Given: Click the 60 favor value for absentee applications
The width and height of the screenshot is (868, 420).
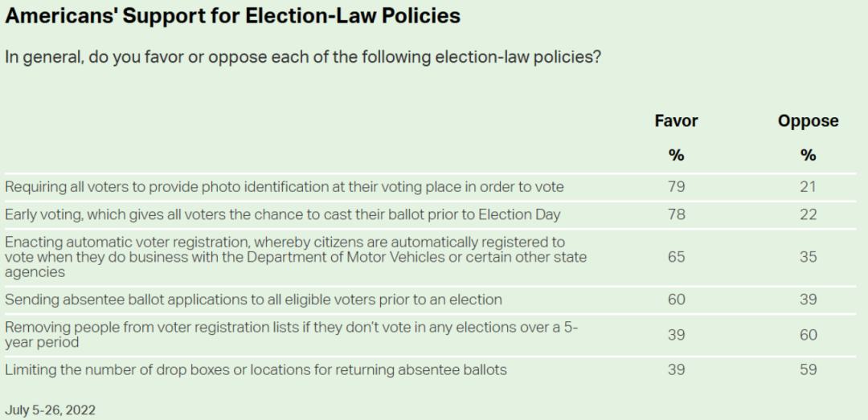Looking at the screenshot, I should [676, 300].
